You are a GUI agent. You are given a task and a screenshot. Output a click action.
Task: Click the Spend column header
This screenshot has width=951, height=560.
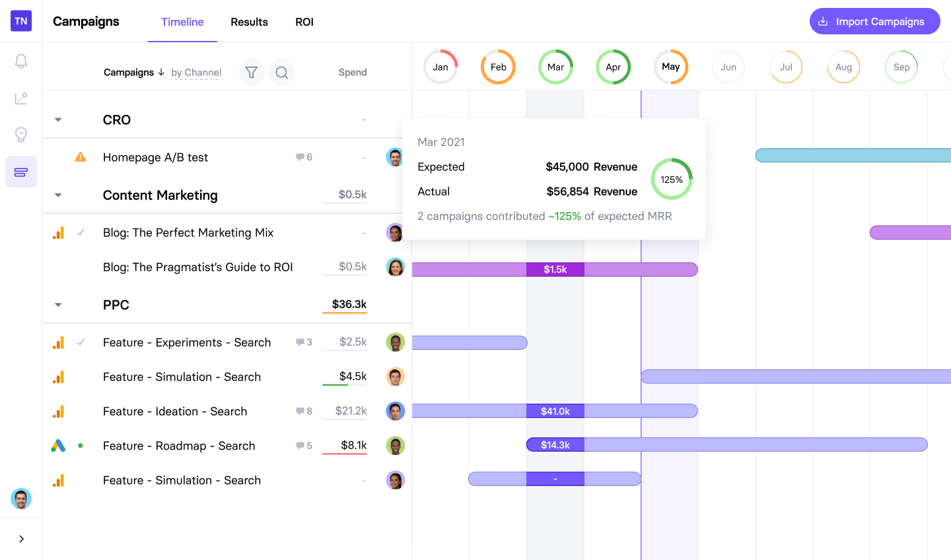tap(353, 72)
